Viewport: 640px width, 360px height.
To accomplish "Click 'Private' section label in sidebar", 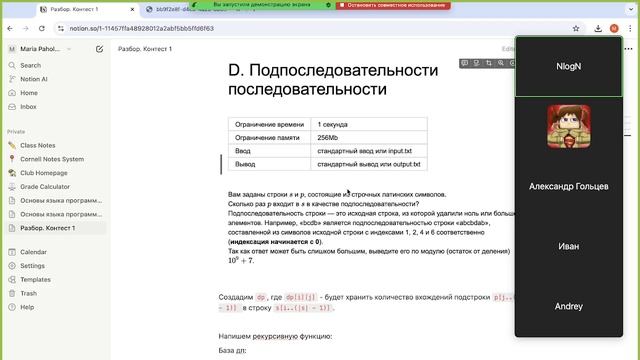I will [x=16, y=132].
